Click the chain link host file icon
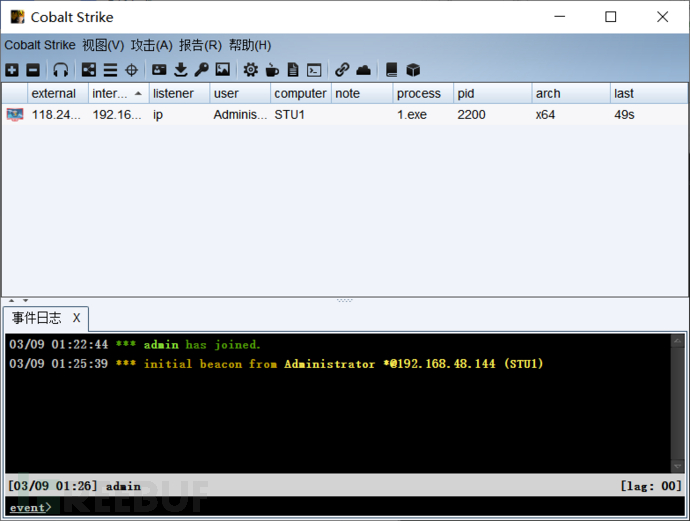Screen dimensions: 690x521 coord(342,70)
